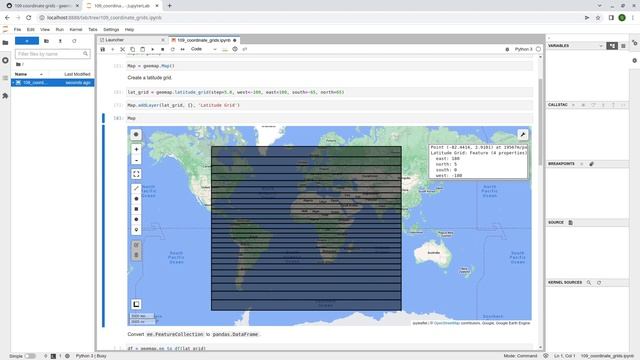Collapse the VARIABLES debugger panel

pos(558,46)
